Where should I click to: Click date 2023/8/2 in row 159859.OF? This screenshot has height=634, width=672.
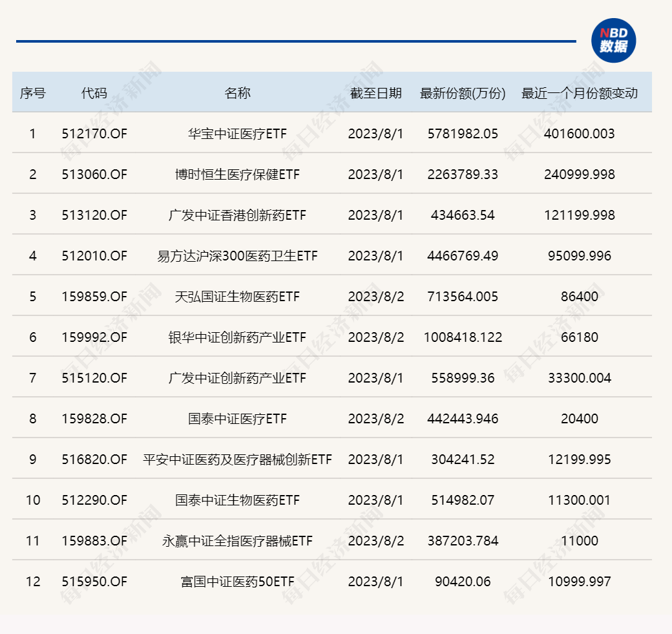click(x=376, y=297)
